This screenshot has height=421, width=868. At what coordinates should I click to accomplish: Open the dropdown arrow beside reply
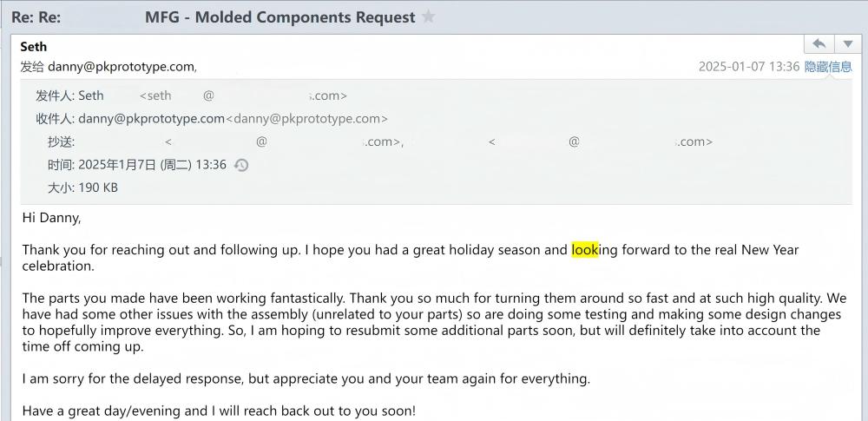tap(847, 44)
